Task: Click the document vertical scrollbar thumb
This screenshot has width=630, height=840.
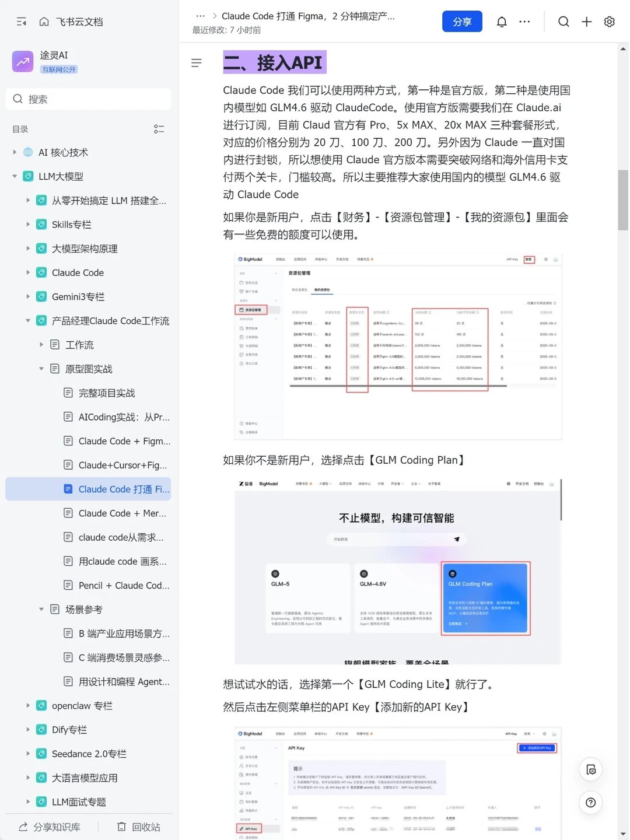Action: pyautogui.click(x=623, y=200)
